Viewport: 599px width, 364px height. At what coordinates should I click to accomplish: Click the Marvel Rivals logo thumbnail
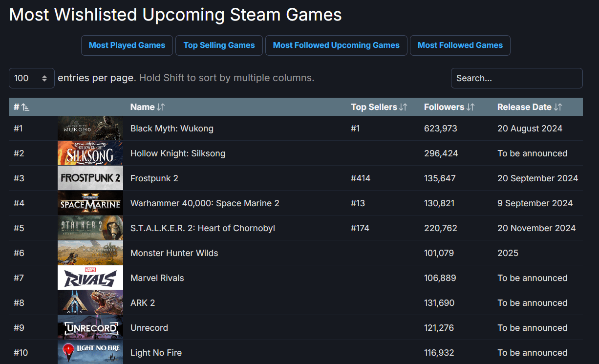coord(90,278)
